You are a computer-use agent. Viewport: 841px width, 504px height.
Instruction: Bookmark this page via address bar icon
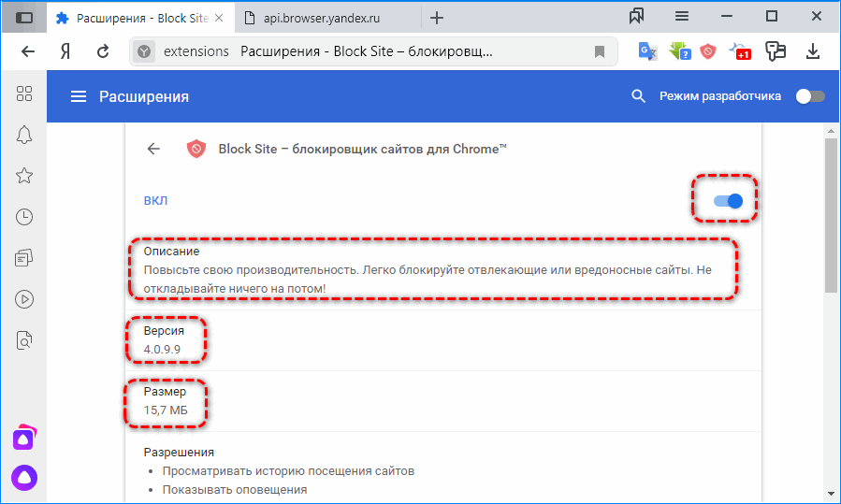(600, 51)
